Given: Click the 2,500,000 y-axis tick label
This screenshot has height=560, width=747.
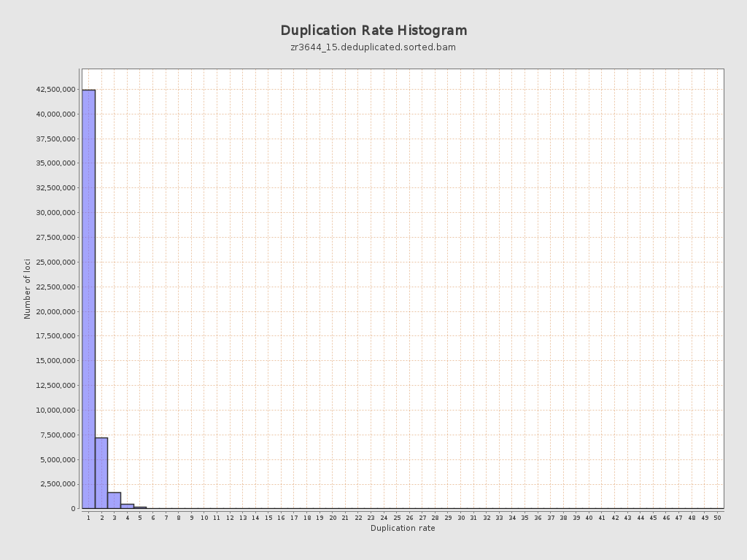Looking at the screenshot, I should coord(58,484).
